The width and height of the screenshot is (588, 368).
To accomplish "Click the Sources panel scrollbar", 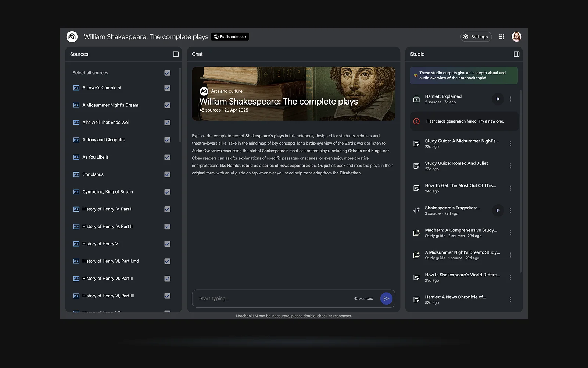I will point(180,105).
